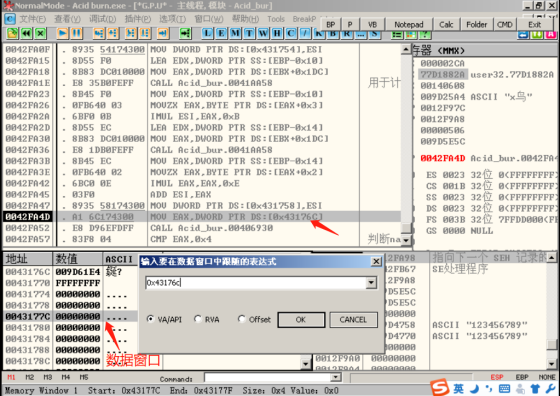560x396 pixels.
Task: Open the 插件(P) plugins menu
Action: pyautogui.click(x=138, y=19)
